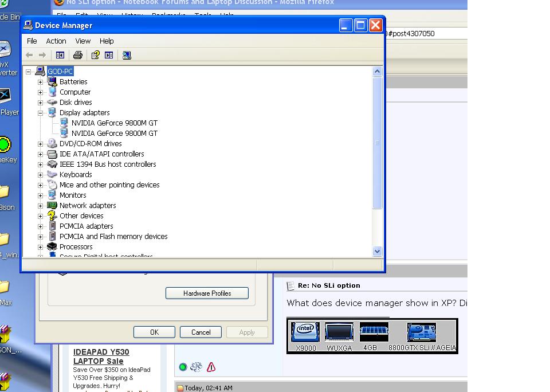Image resolution: width=550 pixels, height=392 pixels.
Task: Select the Disk drives category icon
Action: click(x=52, y=102)
